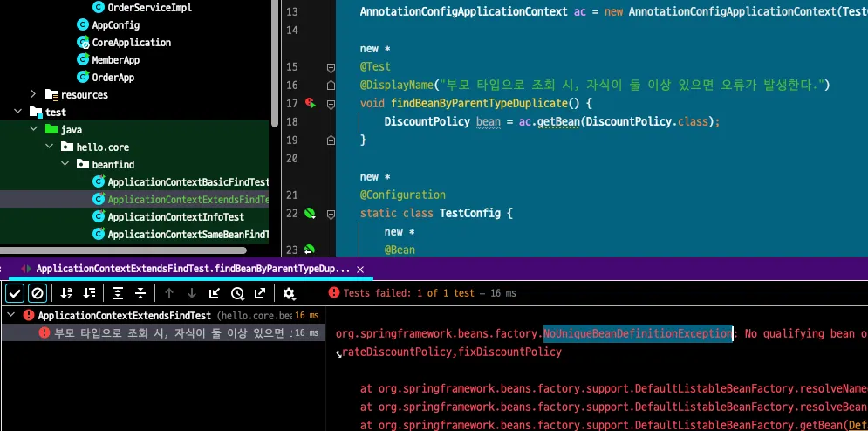Collapse TestConfig class fold on line 22
868x431 pixels.
331,213
